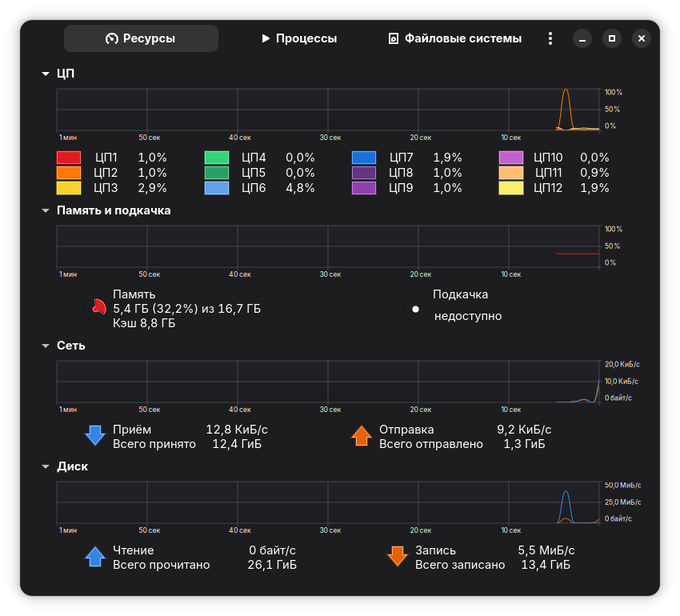
Task: Click the недоступно swap status text
Action: pyautogui.click(x=468, y=316)
